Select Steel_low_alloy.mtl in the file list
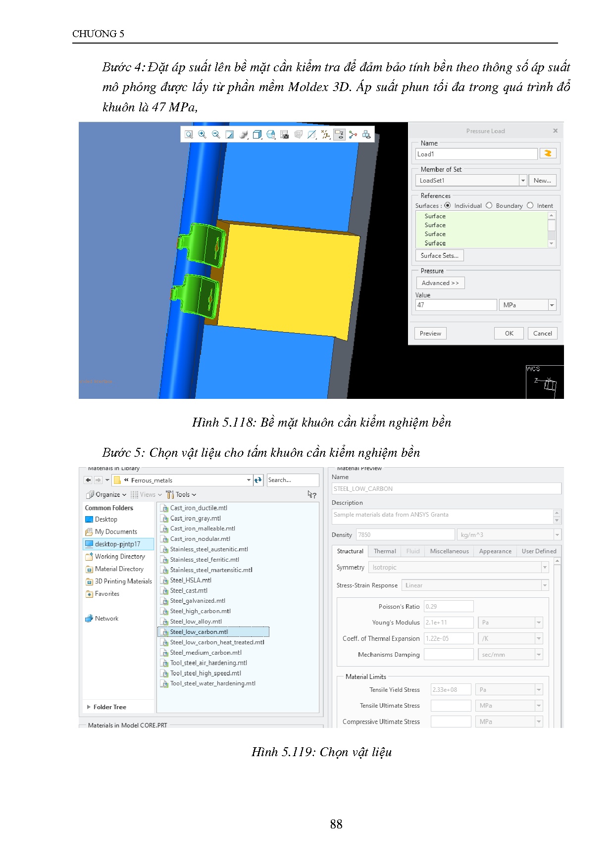The height and width of the screenshot is (868, 614). (x=196, y=622)
